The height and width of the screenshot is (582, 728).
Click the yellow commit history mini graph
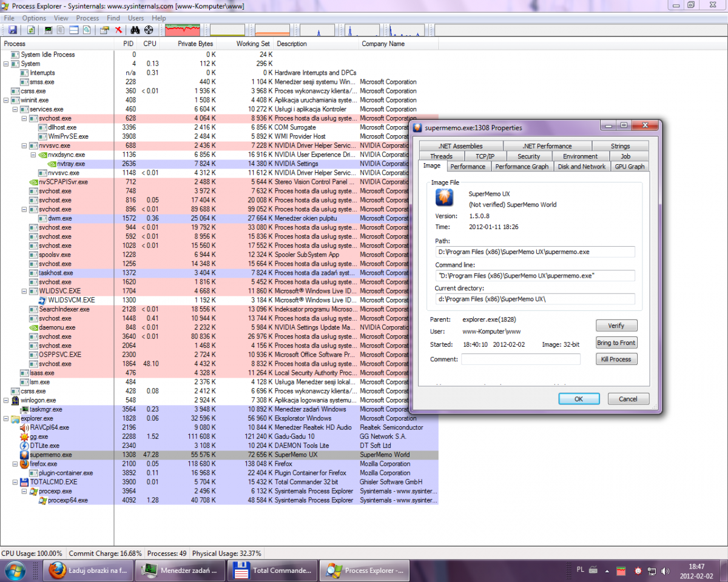tap(227, 30)
